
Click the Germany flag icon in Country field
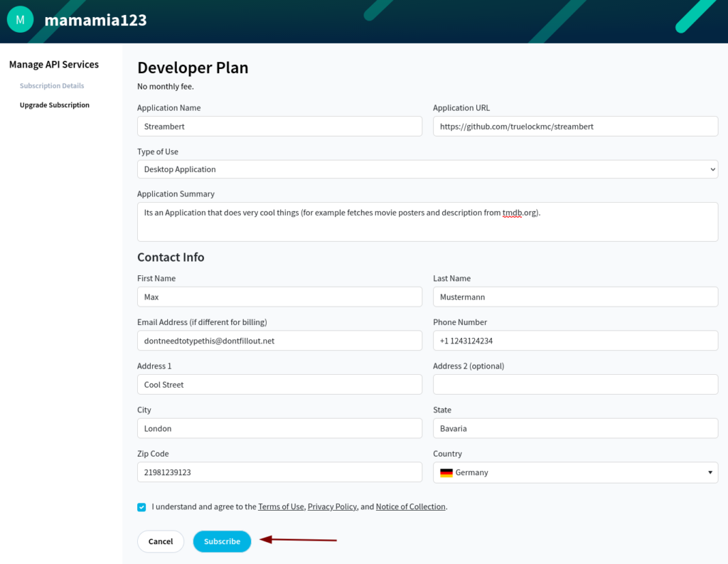click(x=446, y=472)
